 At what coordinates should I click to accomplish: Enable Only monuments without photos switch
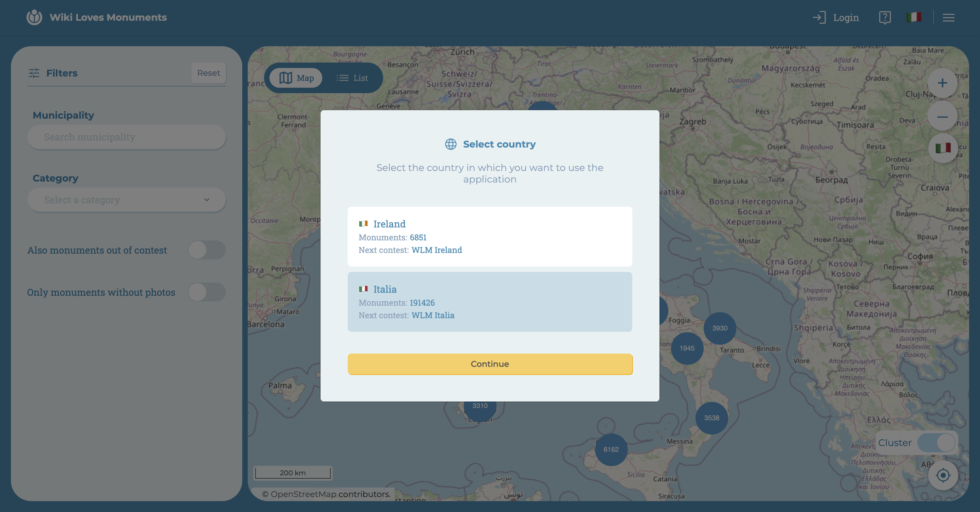click(x=207, y=292)
